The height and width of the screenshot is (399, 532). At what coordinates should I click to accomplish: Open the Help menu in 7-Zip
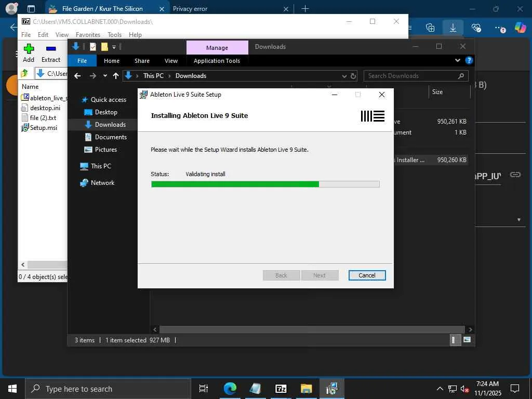[x=135, y=35]
